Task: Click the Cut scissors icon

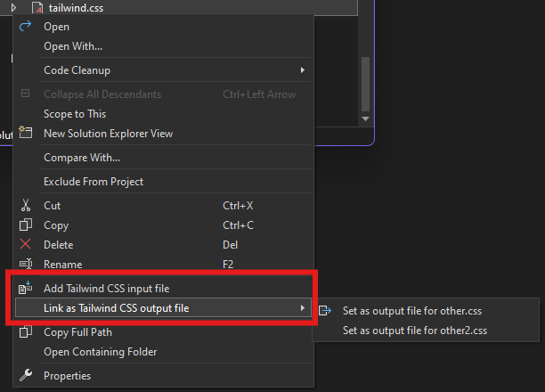Action: pyautogui.click(x=25, y=205)
